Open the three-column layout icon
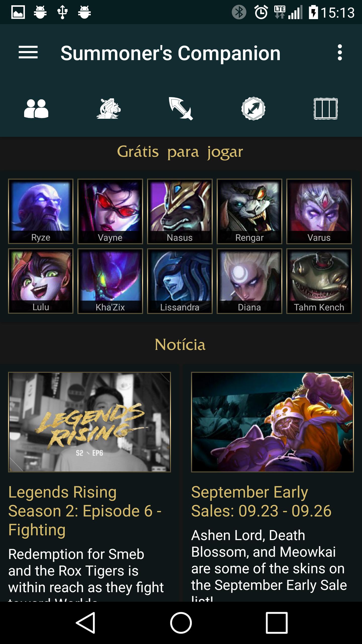Screen dimensions: 362x644 point(326,109)
